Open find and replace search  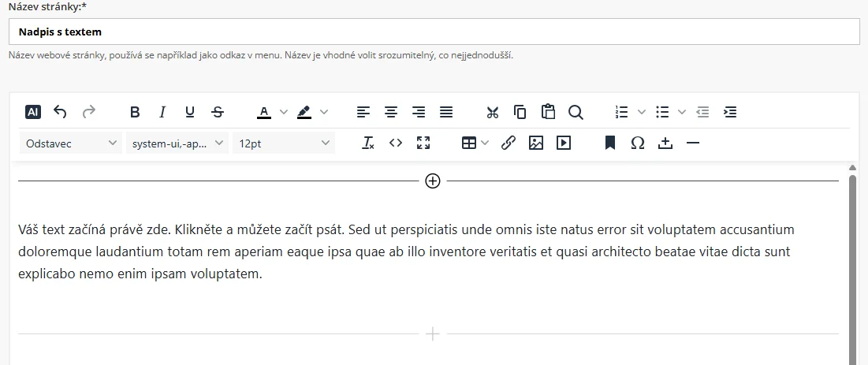click(x=576, y=112)
